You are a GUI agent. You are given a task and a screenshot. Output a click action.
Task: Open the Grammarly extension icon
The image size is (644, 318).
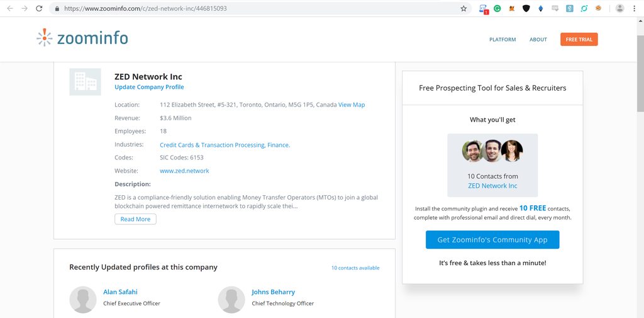click(497, 8)
